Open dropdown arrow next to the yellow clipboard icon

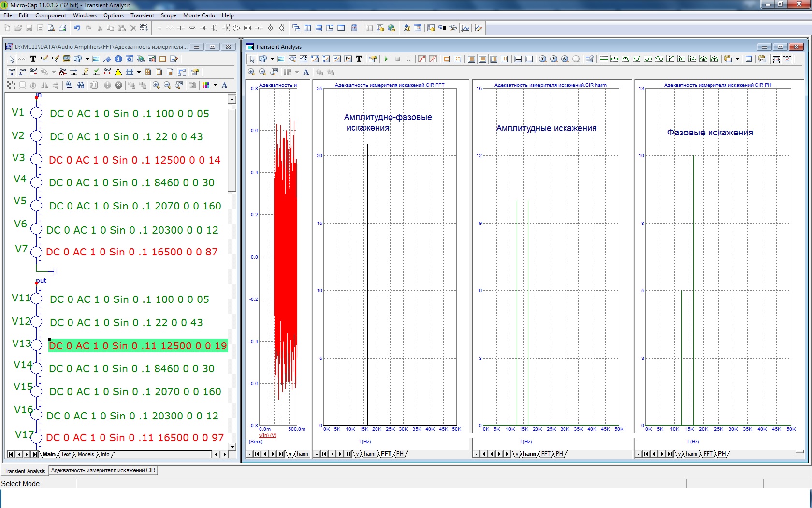[737, 59]
